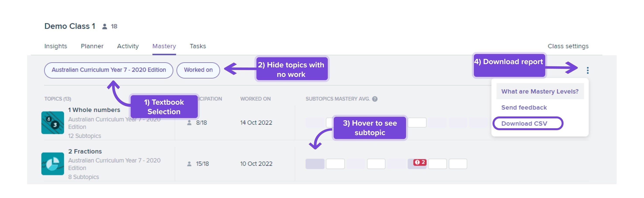Screen dimensions: 644x198
Task: Open the Activity tab
Action: (x=128, y=46)
